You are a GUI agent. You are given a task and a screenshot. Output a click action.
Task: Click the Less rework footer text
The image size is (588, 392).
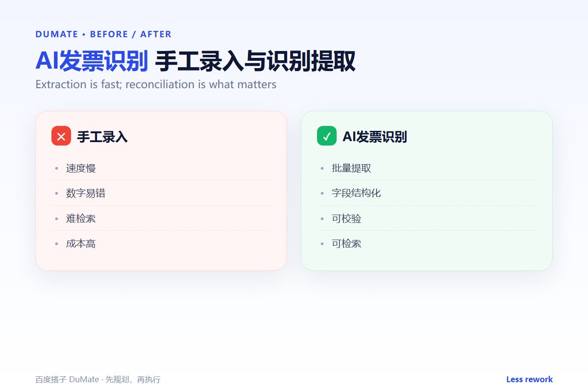pos(529,379)
